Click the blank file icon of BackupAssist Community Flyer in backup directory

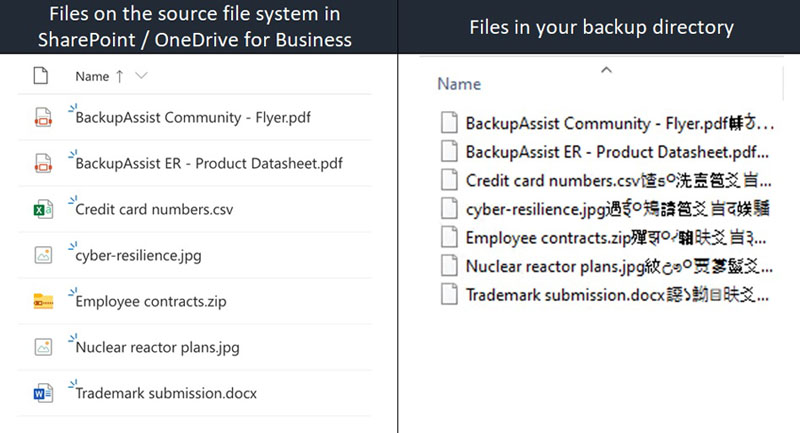tap(449, 123)
